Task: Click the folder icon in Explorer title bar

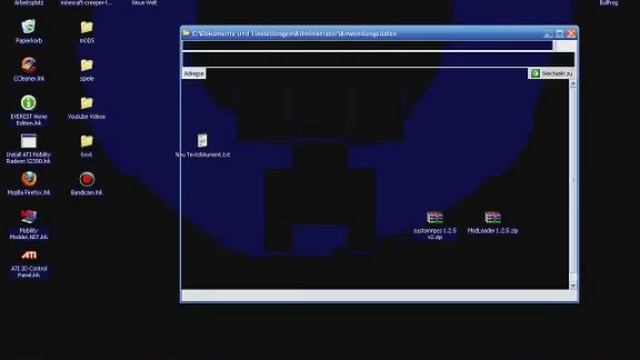Action: (187, 33)
